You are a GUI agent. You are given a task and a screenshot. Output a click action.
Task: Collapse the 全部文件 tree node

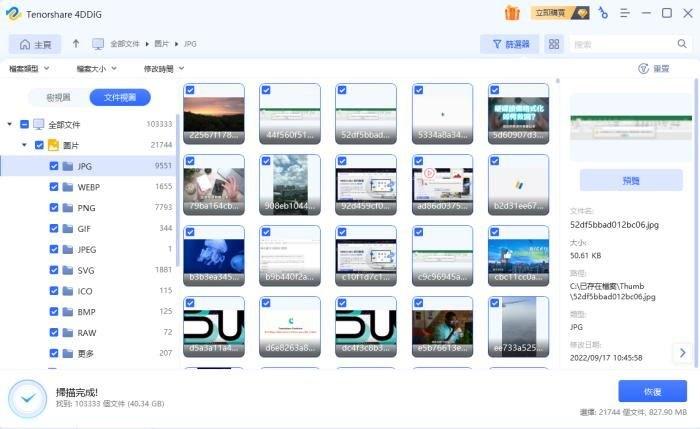click(x=10, y=124)
